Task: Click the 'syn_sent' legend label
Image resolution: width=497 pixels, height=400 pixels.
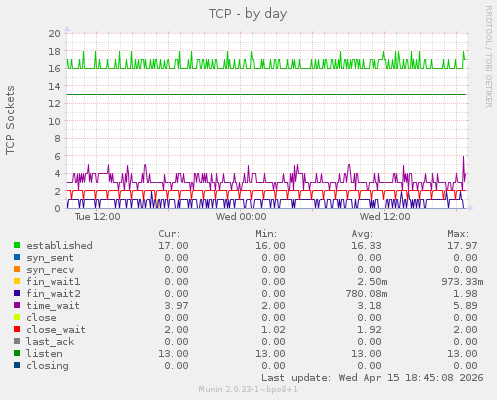Action: pyautogui.click(x=50, y=258)
